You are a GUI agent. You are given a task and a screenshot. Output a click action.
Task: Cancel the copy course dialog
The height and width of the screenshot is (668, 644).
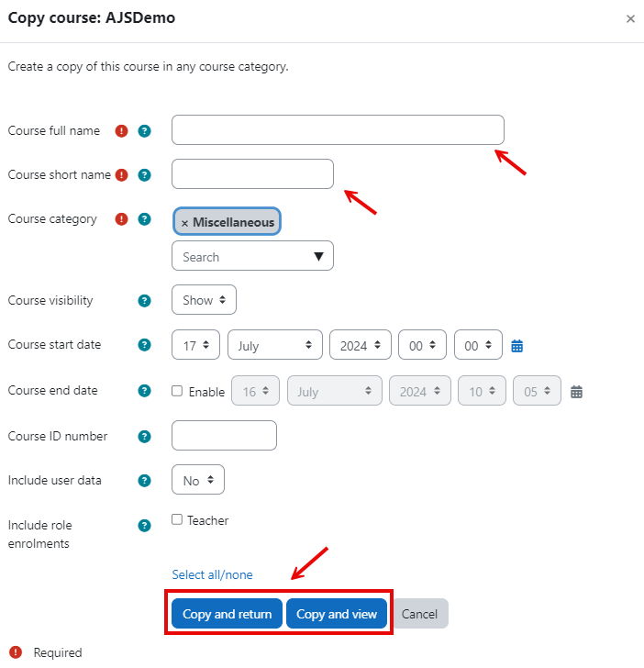[x=419, y=614]
